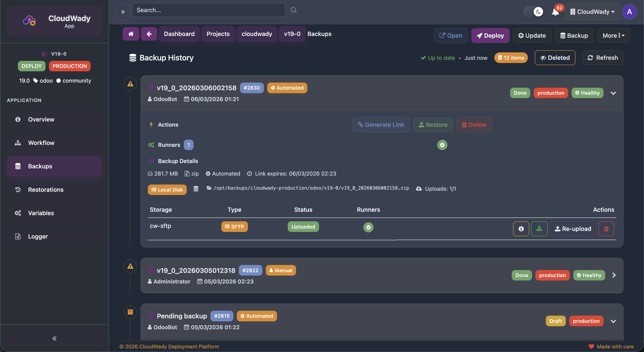Open the More dropdown menu
644x352 pixels.
[613, 36]
